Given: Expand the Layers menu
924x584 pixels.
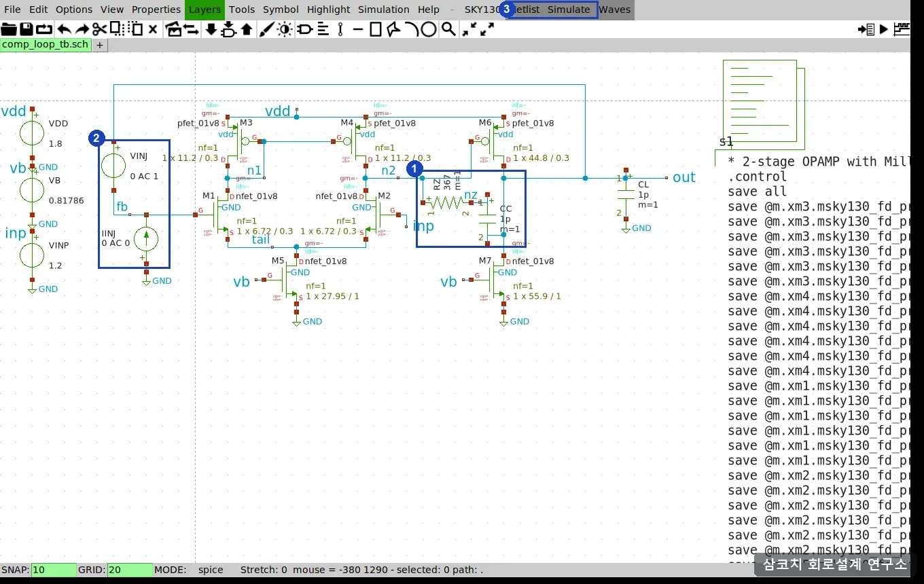Looking at the screenshot, I should click(x=205, y=10).
